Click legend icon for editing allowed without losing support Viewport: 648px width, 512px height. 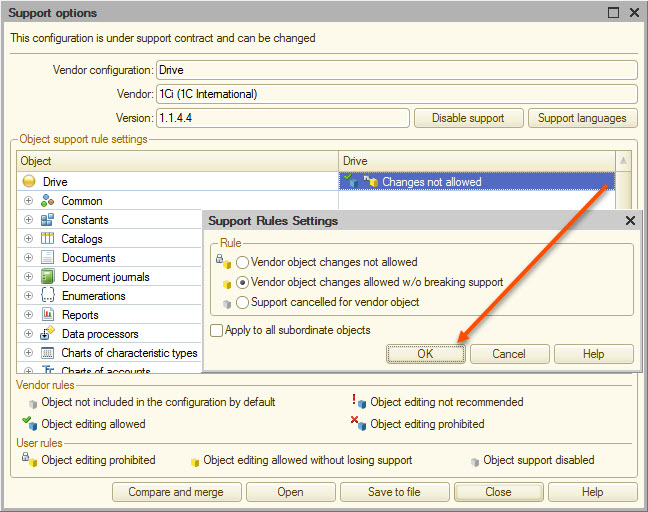click(x=195, y=462)
